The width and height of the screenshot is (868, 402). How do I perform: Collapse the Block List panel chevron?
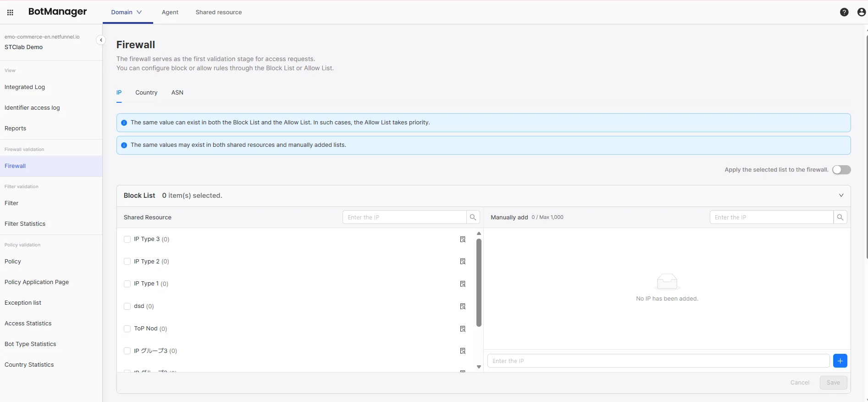pos(841,195)
